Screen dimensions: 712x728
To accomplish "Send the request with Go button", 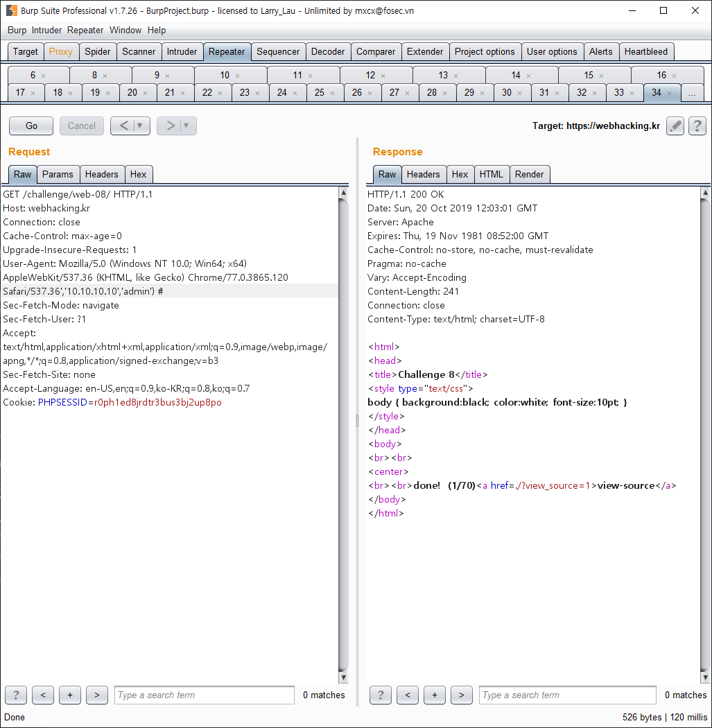I will (32, 125).
